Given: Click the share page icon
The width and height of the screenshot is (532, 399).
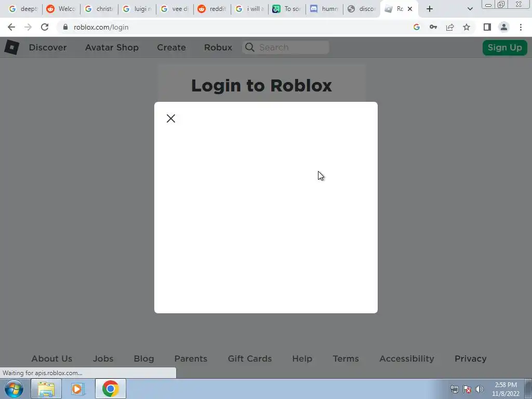Looking at the screenshot, I should pos(450,27).
